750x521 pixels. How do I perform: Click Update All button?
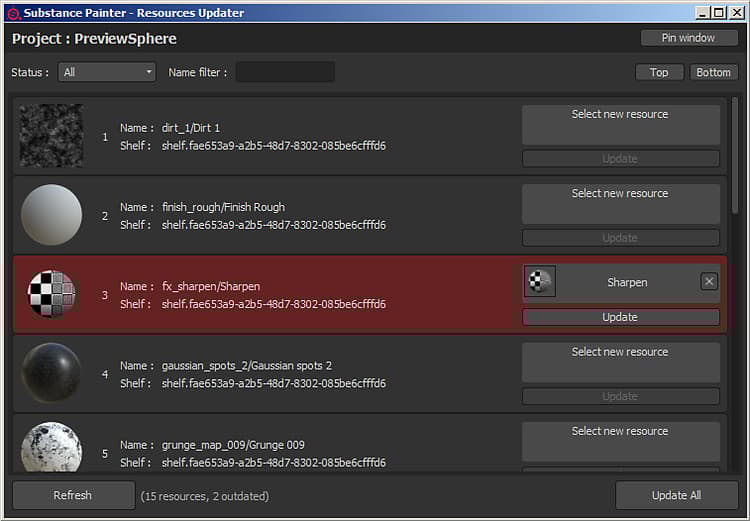(x=676, y=495)
